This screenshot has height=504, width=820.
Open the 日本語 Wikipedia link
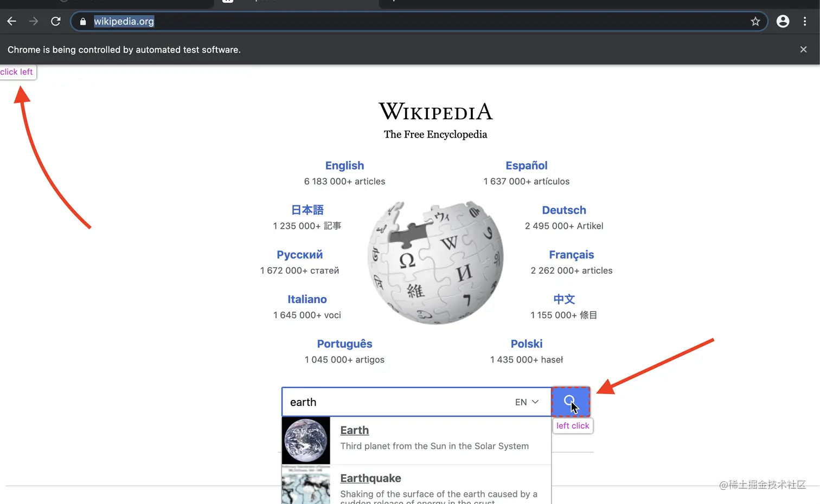[307, 210]
